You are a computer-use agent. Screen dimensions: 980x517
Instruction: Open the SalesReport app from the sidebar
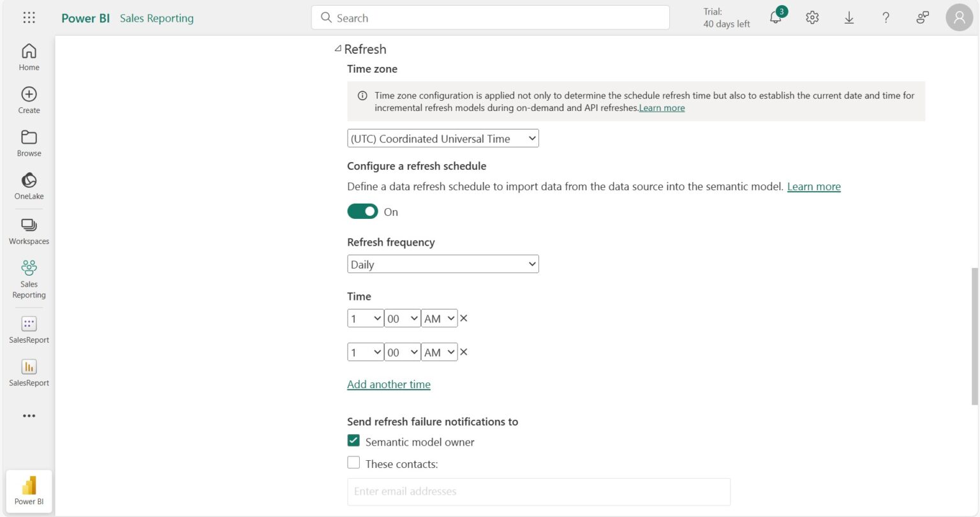coord(28,324)
